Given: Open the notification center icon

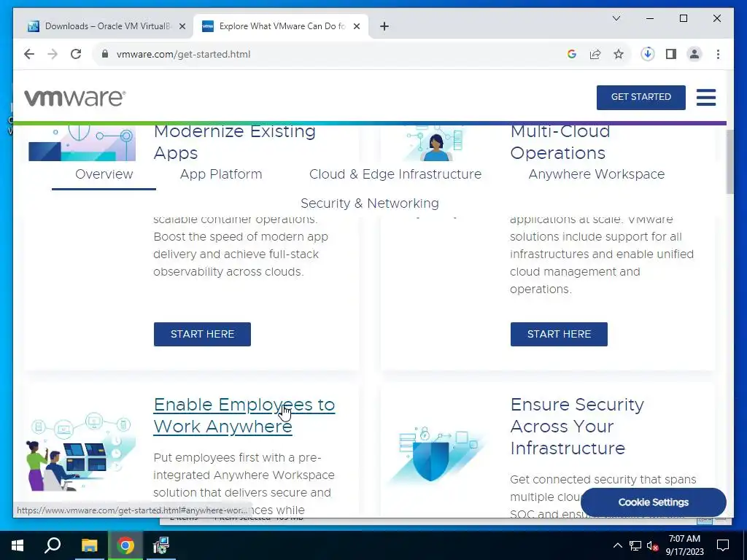Looking at the screenshot, I should [x=723, y=545].
